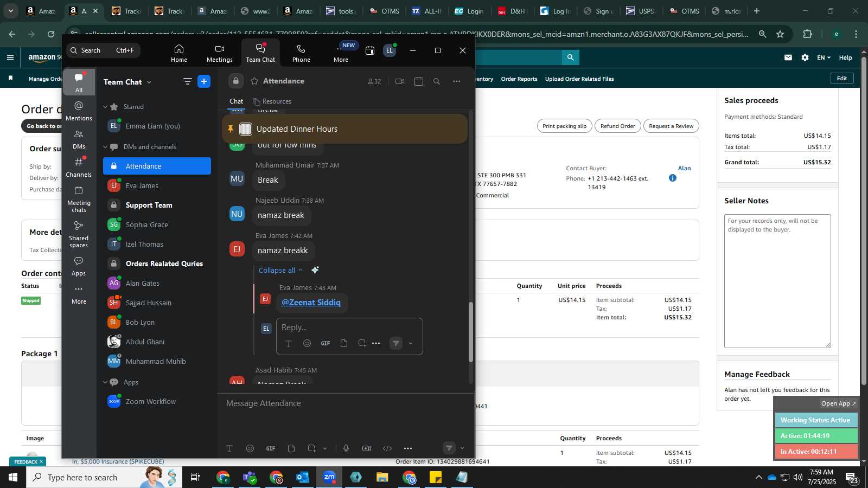Open Apps in Zoom sidebar
The height and width of the screenshot is (488, 868).
click(x=79, y=266)
